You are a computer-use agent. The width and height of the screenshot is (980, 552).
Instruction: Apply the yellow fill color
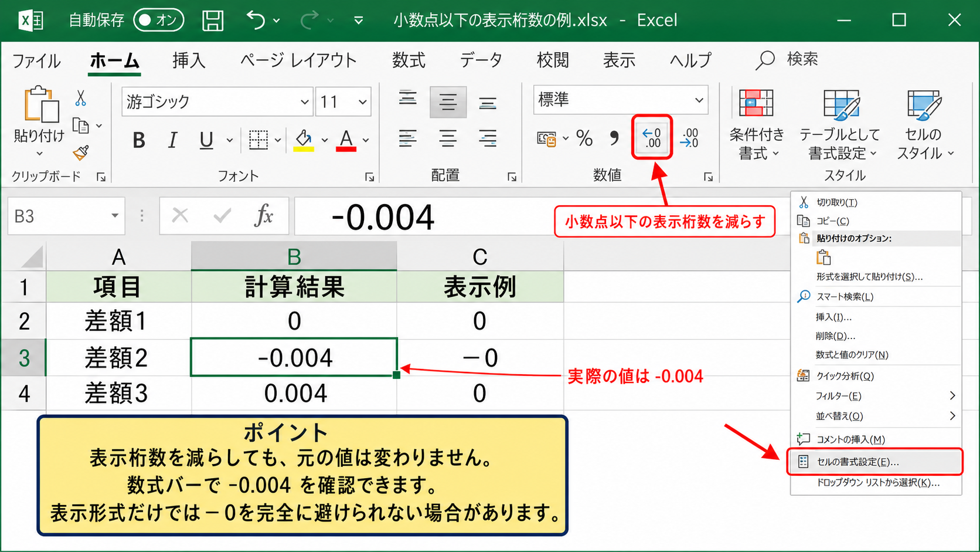(x=304, y=140)
